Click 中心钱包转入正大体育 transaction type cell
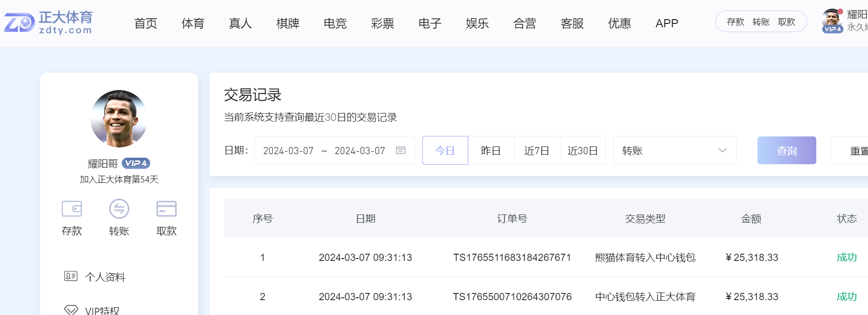Viewport: 868px width, 315px height. (x=645, y=297)
